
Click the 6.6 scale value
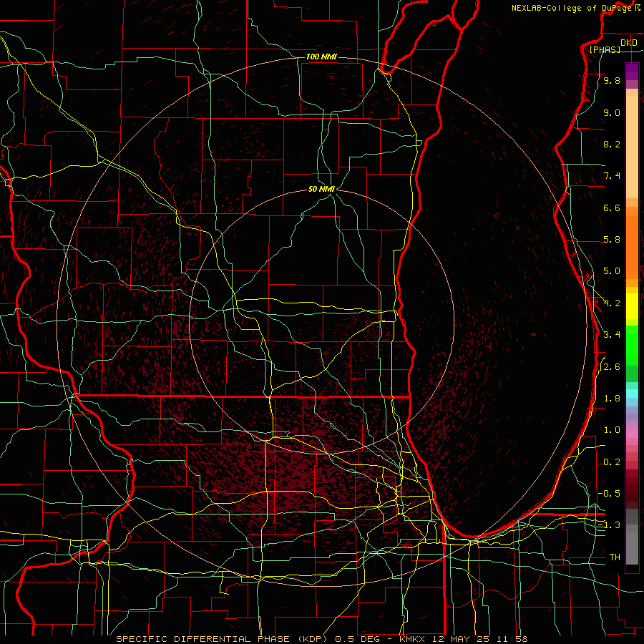click(612, 208)
